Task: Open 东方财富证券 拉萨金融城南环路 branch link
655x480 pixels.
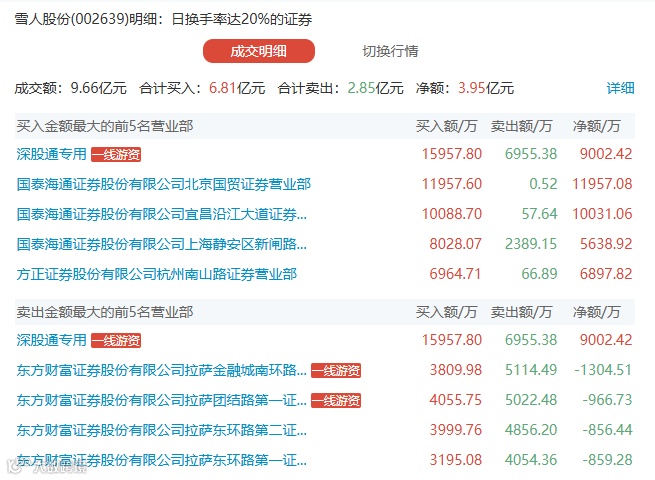Action: [162, 370]
